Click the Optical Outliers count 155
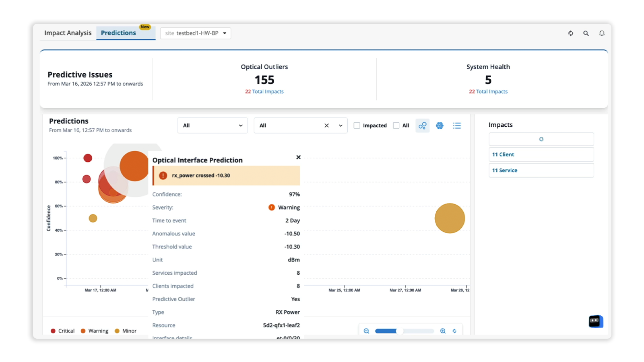644x362 pixels. 264,80
